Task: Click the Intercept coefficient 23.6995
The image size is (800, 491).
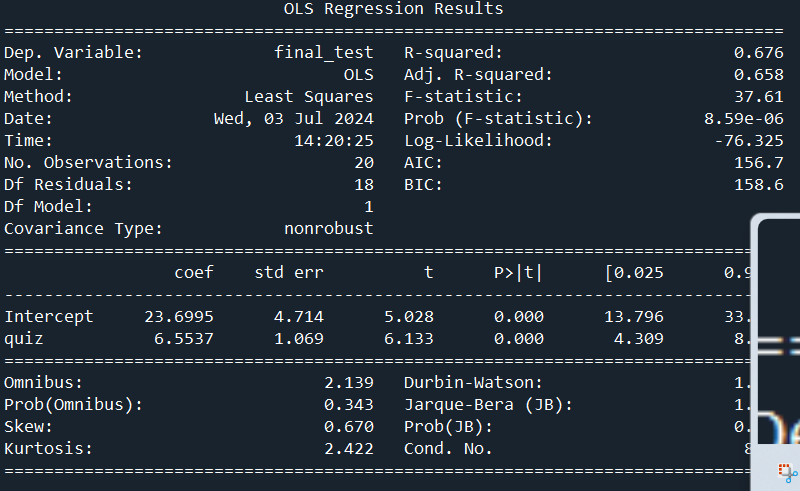Action: [179, 316]
